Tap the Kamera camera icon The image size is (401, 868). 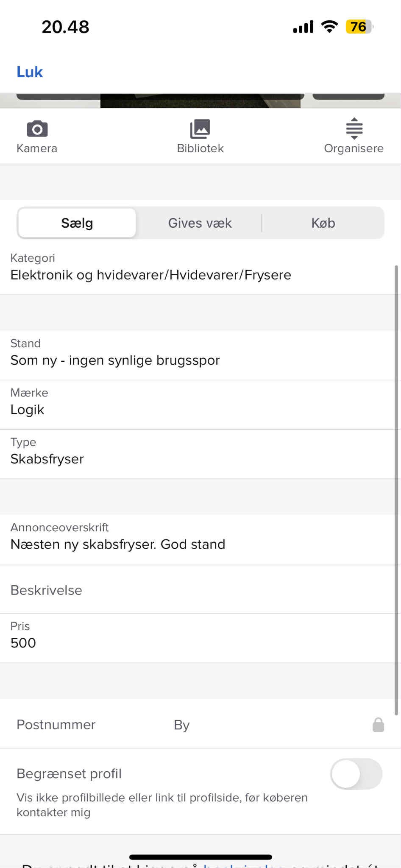point(37,129)
